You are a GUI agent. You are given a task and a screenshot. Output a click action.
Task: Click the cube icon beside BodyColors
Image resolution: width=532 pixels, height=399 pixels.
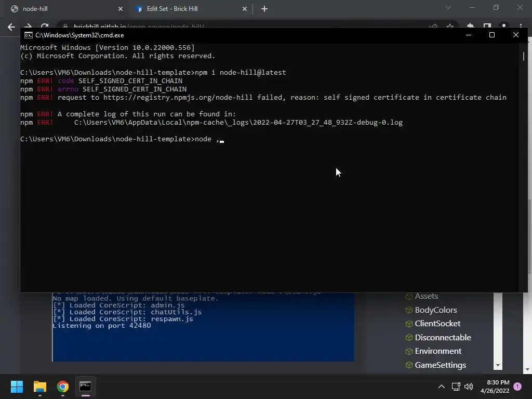(409, 310)
